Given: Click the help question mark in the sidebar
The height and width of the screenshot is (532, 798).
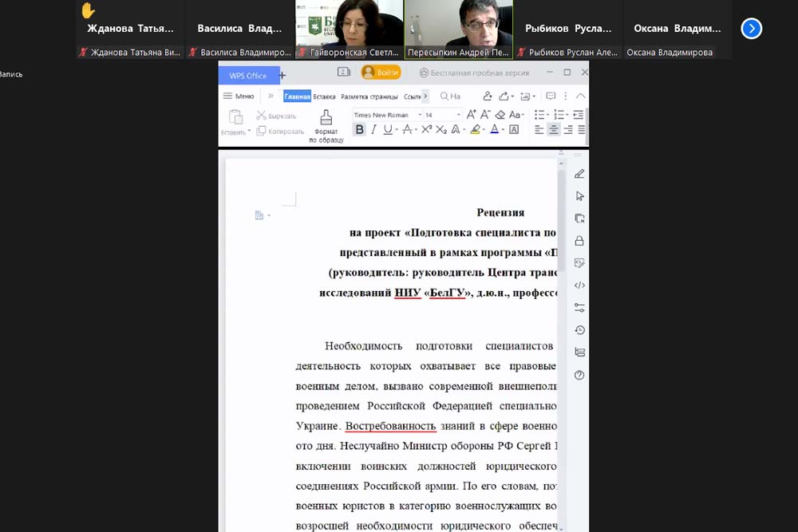Looking at the screenshot, I should 579,375.
